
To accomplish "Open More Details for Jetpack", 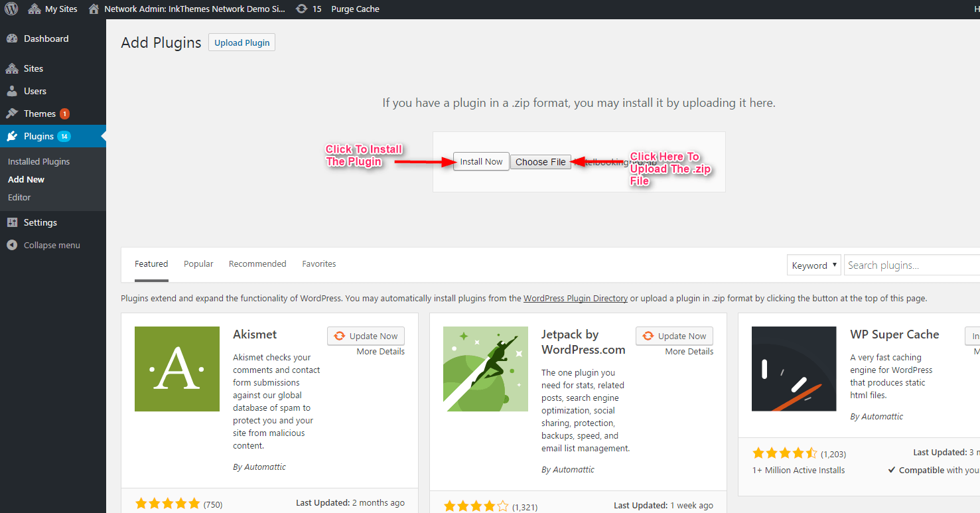I will (689, 352).
